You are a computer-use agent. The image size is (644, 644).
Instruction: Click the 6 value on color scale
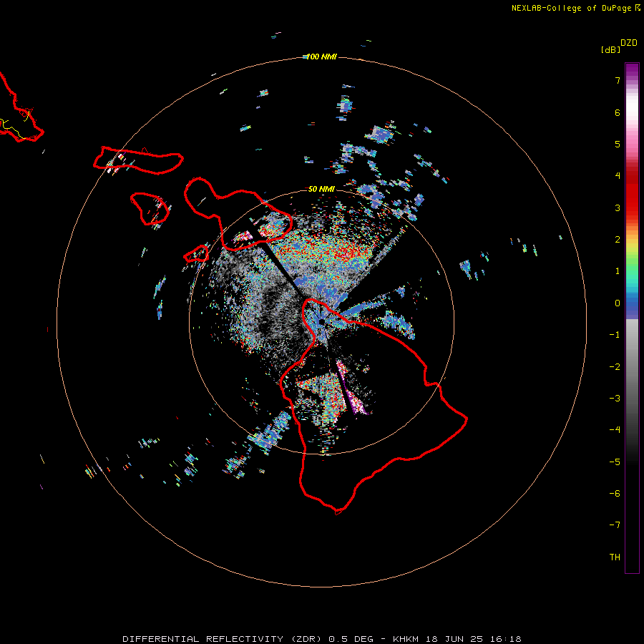click(618, 112)
